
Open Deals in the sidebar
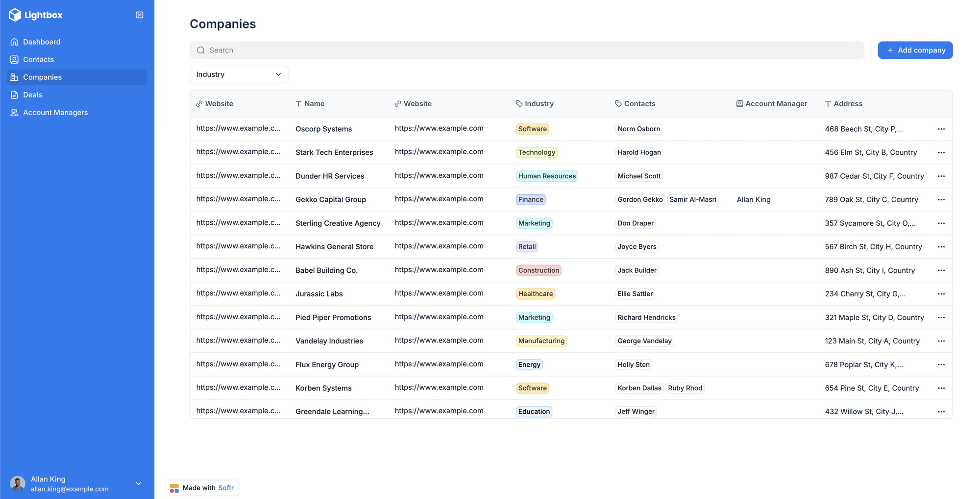[77, 95]
